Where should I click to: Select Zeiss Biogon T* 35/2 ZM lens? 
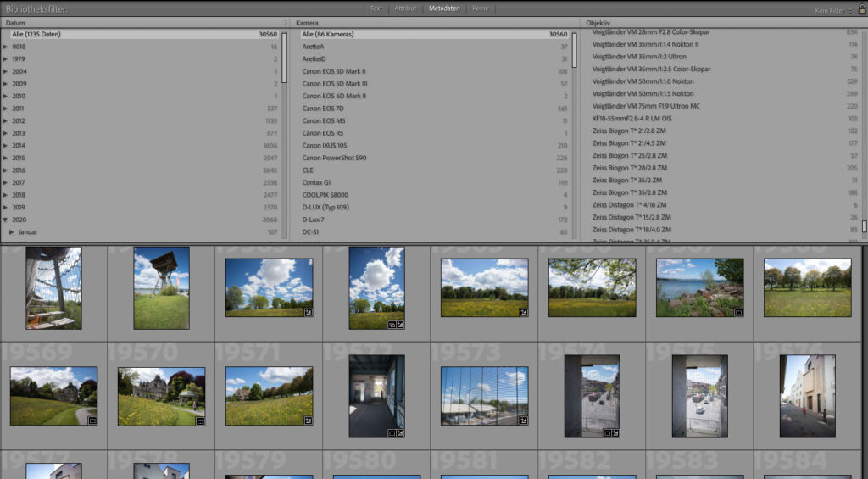click(x=725, y=180)
